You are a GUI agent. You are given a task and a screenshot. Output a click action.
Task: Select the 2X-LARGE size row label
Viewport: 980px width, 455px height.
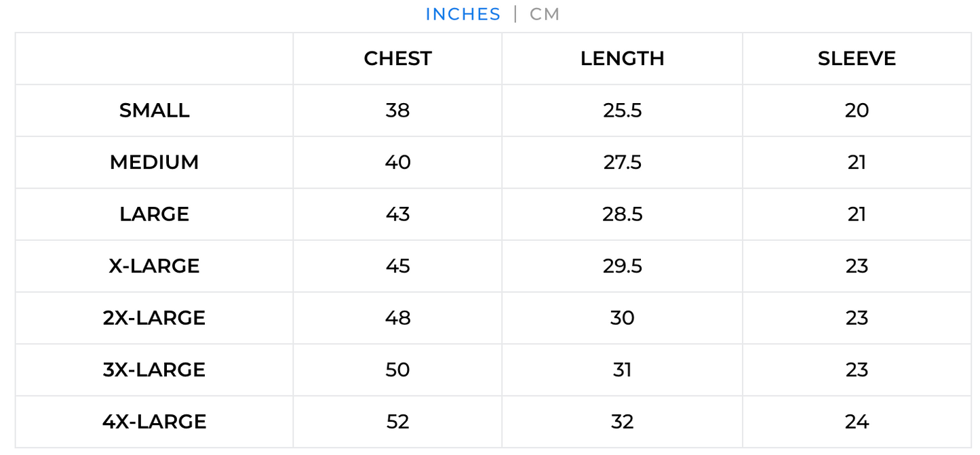click(155, 318)
